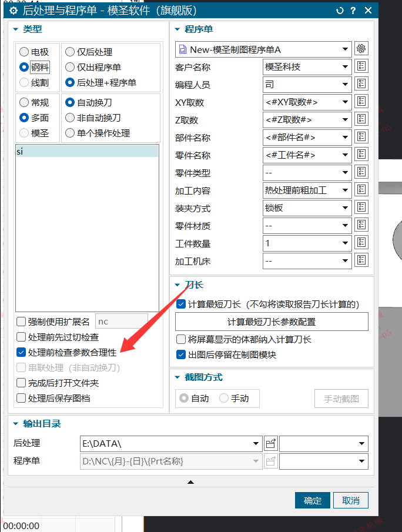Screen dimensions: 402x532
Task: Enable 处理前先过切检查 checkbox
Action: pos(21,337)
